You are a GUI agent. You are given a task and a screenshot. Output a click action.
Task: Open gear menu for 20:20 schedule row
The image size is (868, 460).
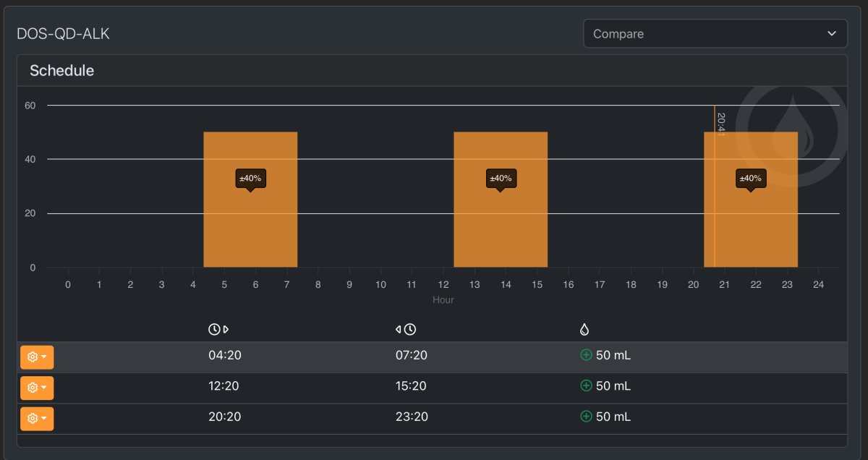click(x=37, y=419)
